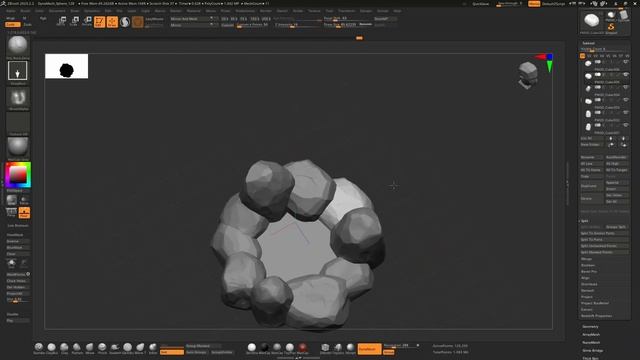Open the material sphere selector in left shelf

pos(18,147)
